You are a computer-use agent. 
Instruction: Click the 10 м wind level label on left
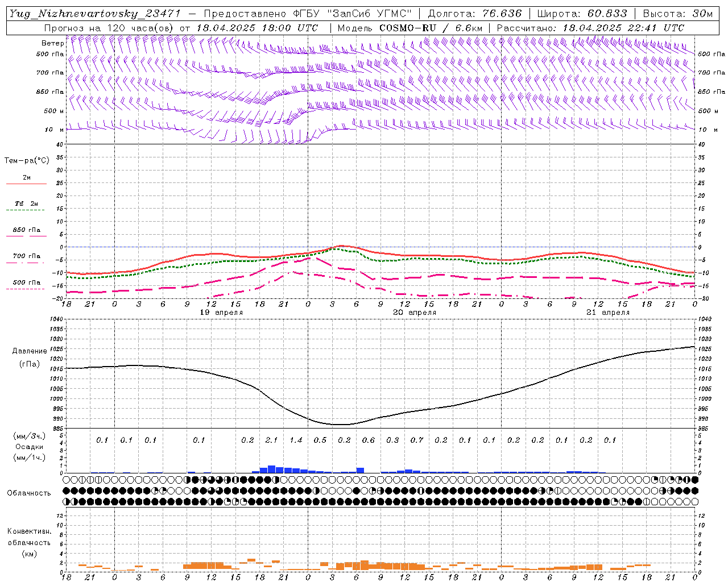[55, 130]
